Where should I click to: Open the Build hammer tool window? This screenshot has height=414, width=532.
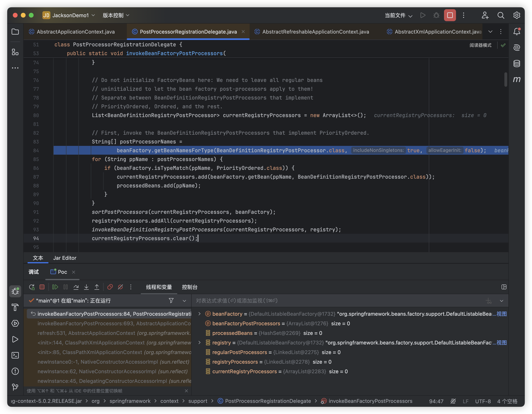point(15,307)
